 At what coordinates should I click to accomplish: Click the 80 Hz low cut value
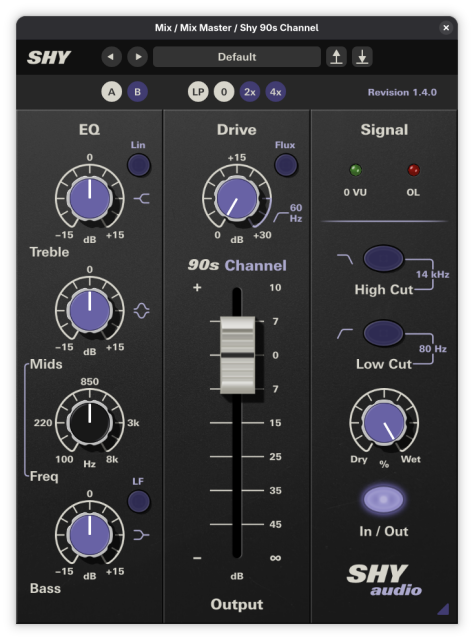432,349
